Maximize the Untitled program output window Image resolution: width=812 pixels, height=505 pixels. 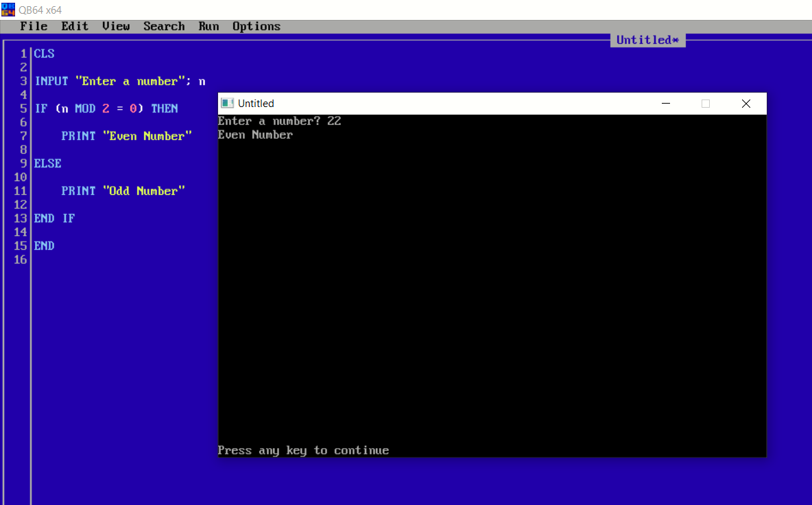point(706,103)
